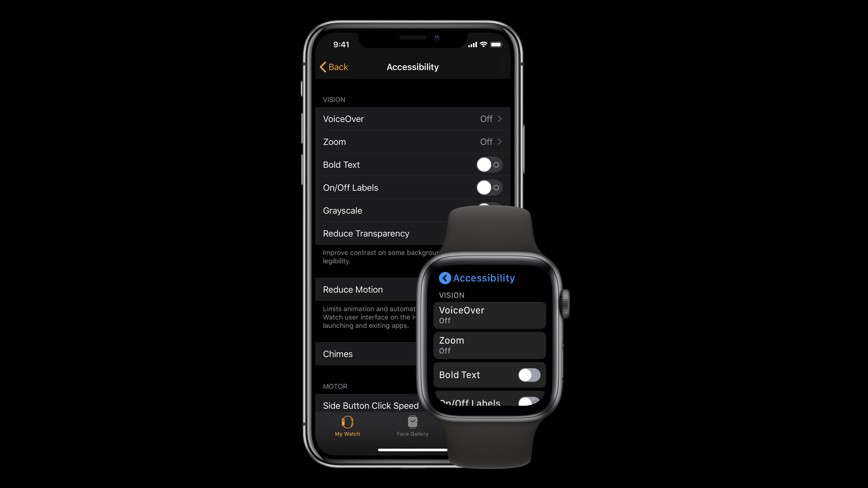Tap Side Button Click Speed setting
Viewport: 868px width, 488px height.
(371, 405)
